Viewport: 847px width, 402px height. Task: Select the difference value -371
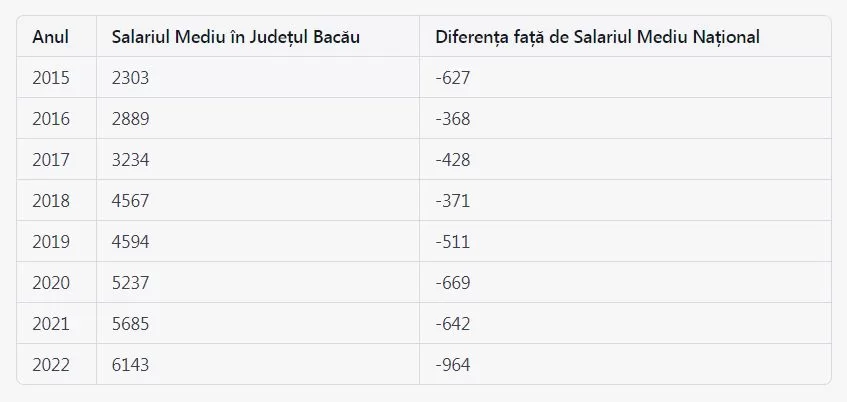click(x=453, y=201)
